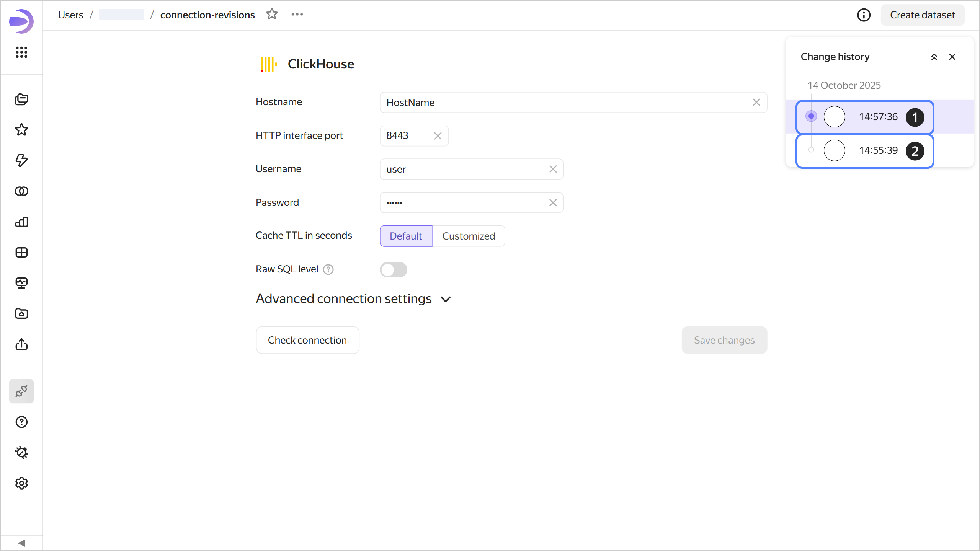
Task: Click the Create dataset button
Action: point(922,15)
